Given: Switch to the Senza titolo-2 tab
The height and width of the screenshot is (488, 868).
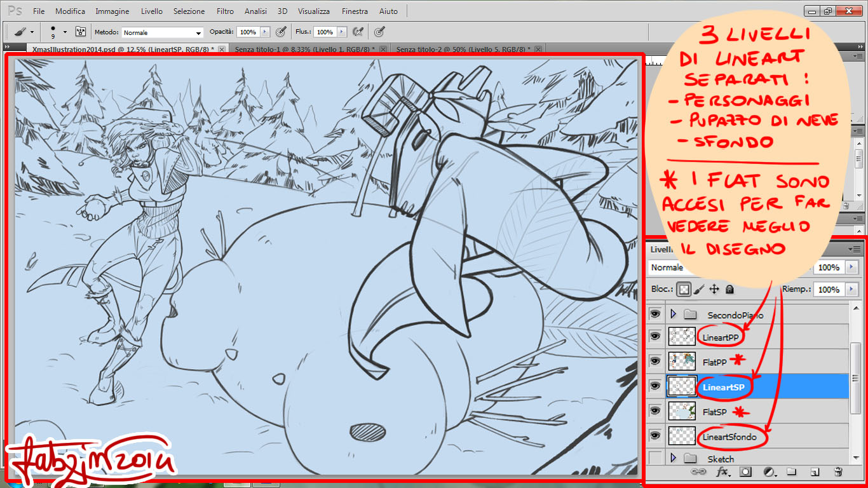Looking at the screenshot, I should tap(464, 49).
